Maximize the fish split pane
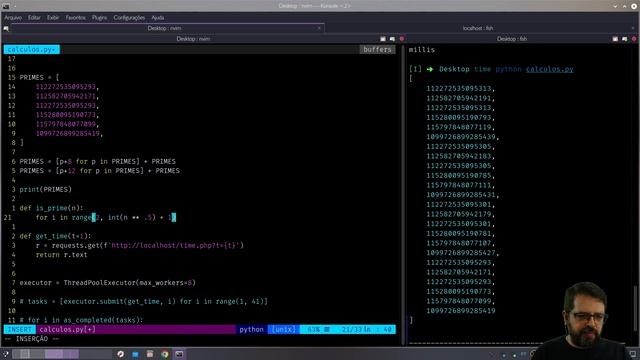The width and height of the screenshot is (640, 360). click(x=615, y=39)
